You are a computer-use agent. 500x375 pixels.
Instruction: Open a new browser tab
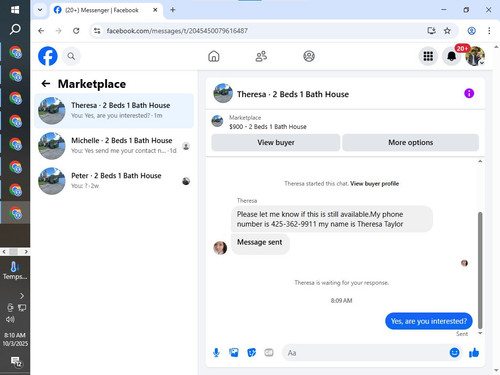(173, 10)
